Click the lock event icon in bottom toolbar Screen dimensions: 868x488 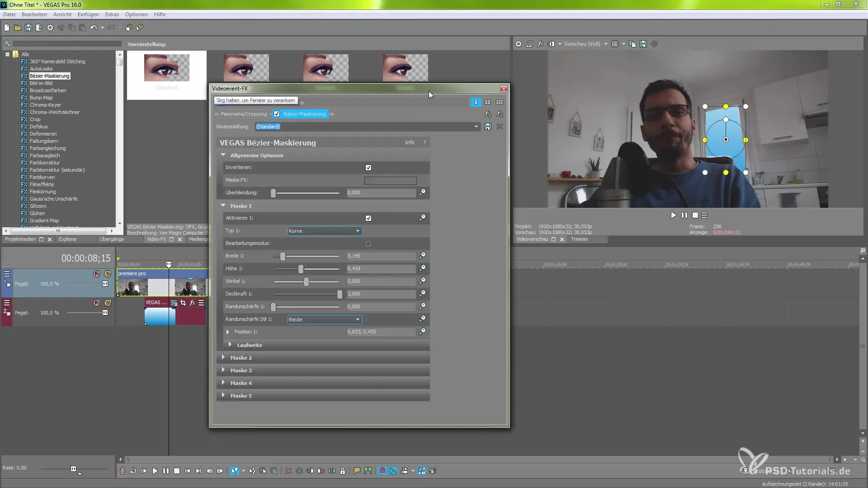pos(343,471)
